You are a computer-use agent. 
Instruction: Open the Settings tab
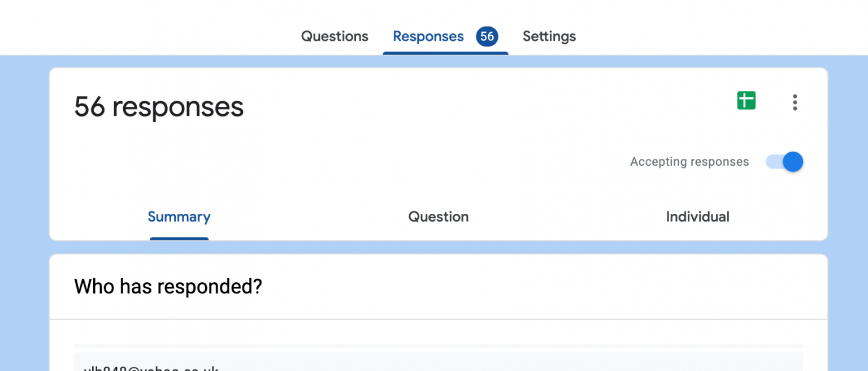click(549, 36)
